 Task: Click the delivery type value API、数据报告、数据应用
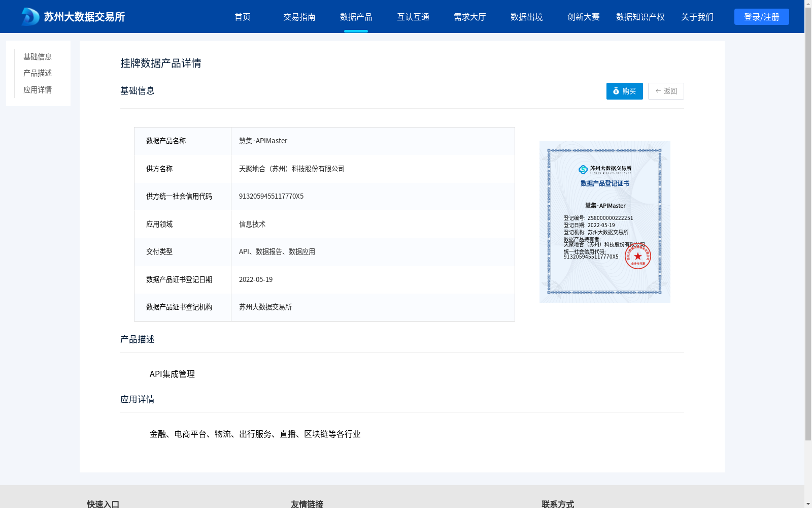click(277, 251)
